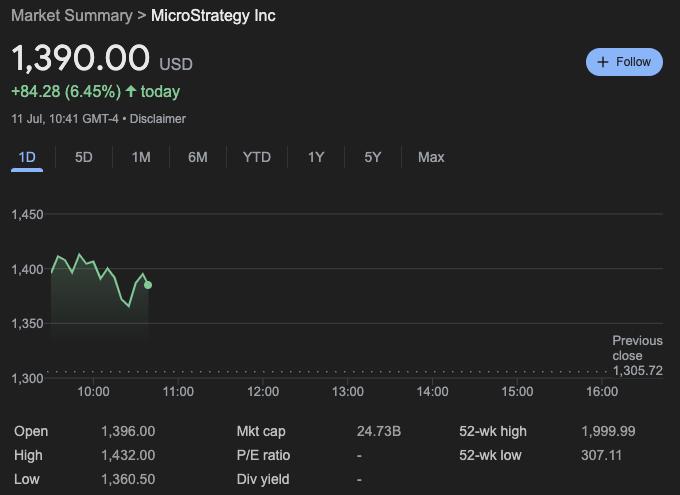Viewport: 680px width, 495px height.
Task: Open the YTD chart view
Action: point(257,157)
